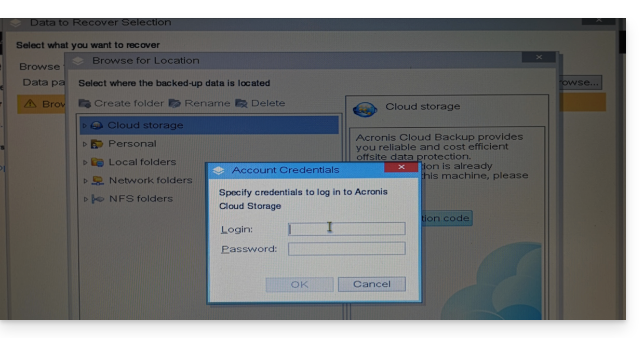Click the Network folders icon
The height and width of the screenshot is (338, 644).
pyautogui.click(x=97, y=181)
